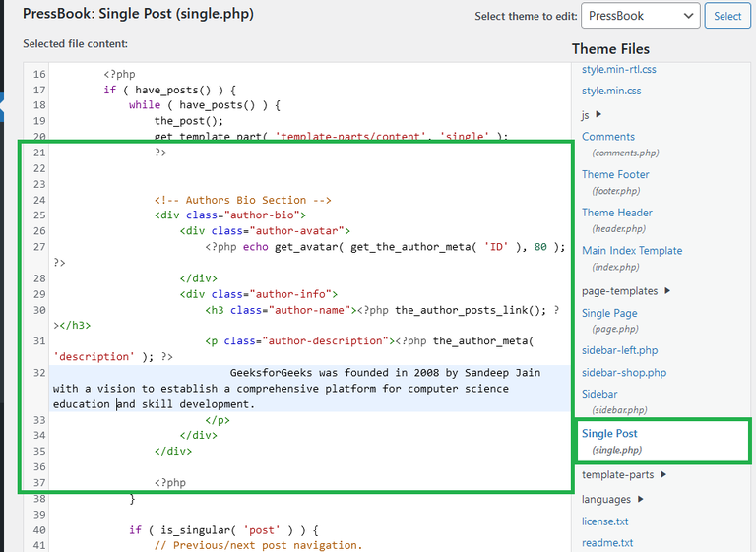Viewport: 756px width, 552px height.
Task: Open the Select theme to edit dropdown
Action: [x=640, y=16]
